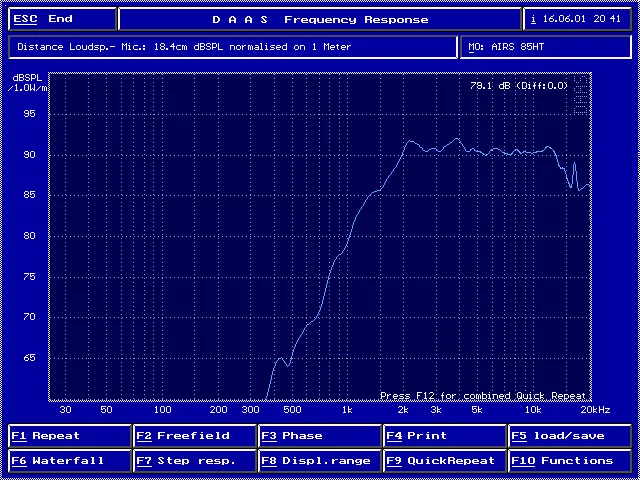
Task: Click the 300 Hz frequency label
Action: coord(251,410)
